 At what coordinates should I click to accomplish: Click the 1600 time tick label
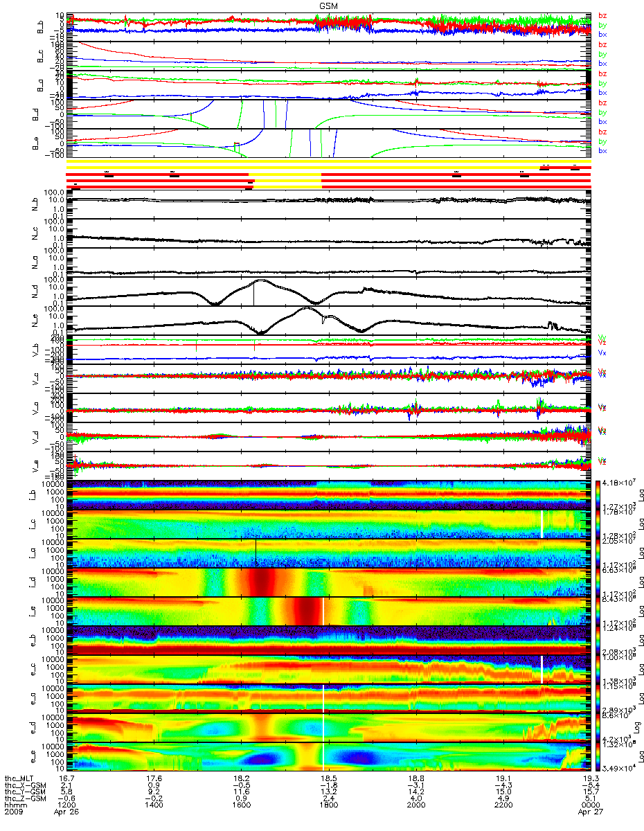click(240, 806)
